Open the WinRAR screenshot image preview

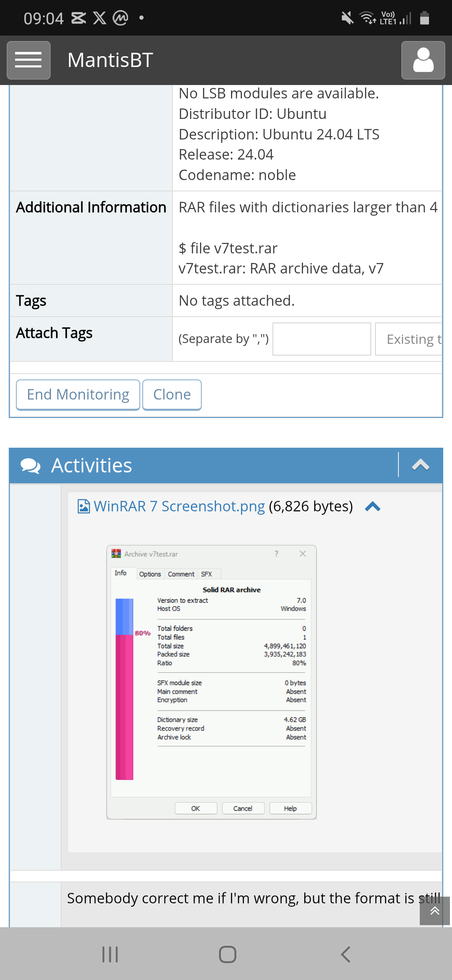point(211,682)
